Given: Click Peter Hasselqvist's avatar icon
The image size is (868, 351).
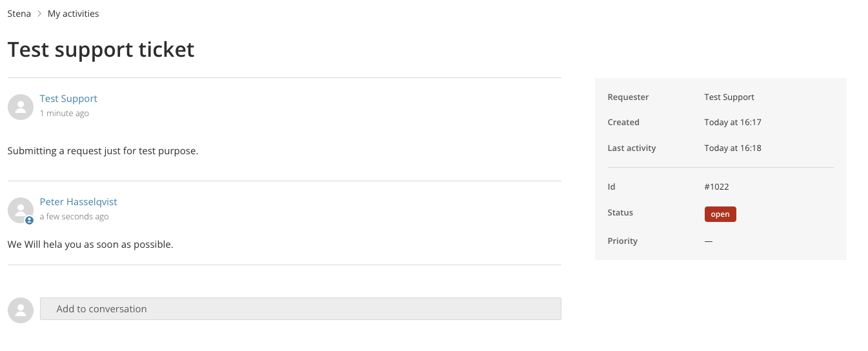Looking at the screenshot, I should click(x=21, y=210).
